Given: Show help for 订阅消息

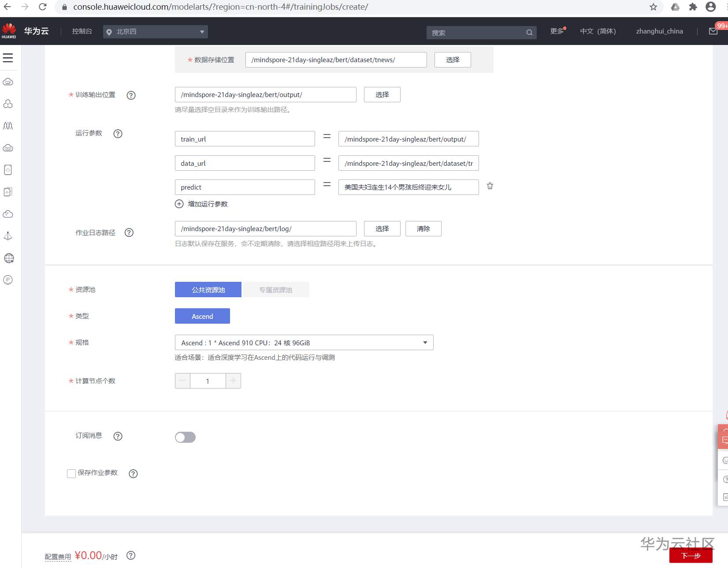Looking at the screenshot, I should tap(118, 436).
